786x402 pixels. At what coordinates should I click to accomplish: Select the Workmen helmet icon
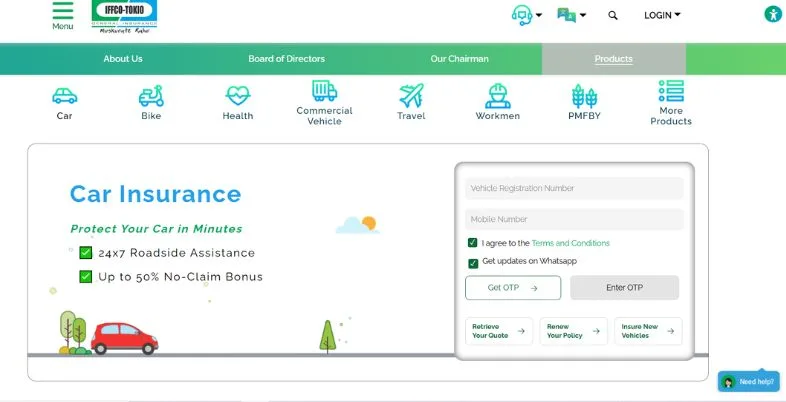click(x=498, y=96)
